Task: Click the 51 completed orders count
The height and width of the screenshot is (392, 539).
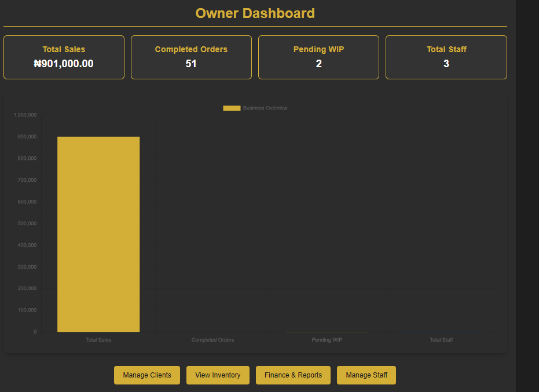Action: (x=191, y=64)
